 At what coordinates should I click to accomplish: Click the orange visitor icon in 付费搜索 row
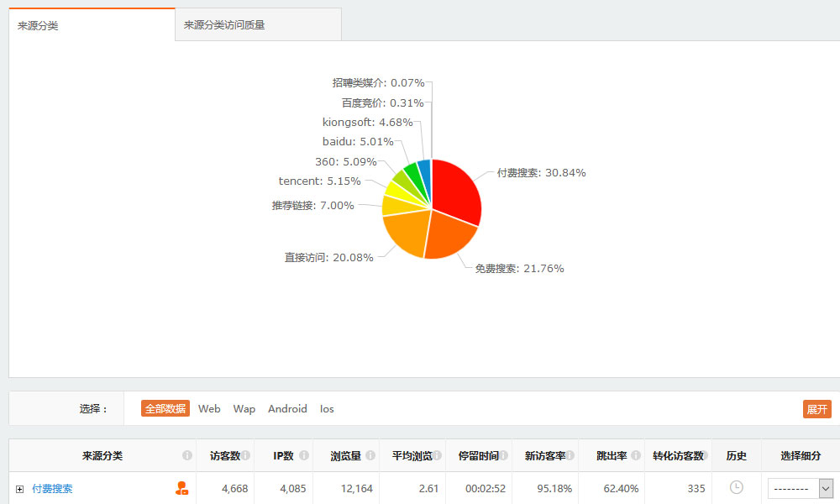[x=181, y=488]
